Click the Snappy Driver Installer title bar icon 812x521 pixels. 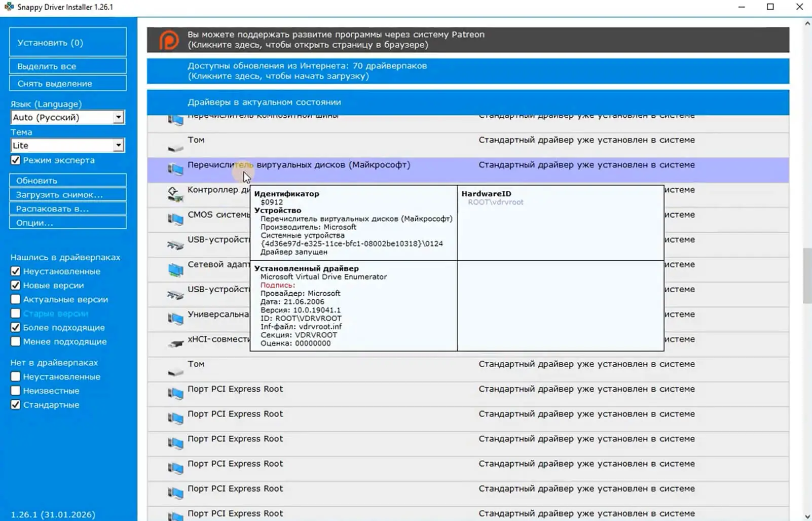[x=9, y=7]
